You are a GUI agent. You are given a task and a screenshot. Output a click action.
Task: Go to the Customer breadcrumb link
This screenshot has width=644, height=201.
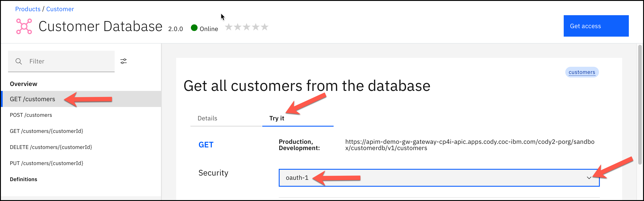(60, 9)
